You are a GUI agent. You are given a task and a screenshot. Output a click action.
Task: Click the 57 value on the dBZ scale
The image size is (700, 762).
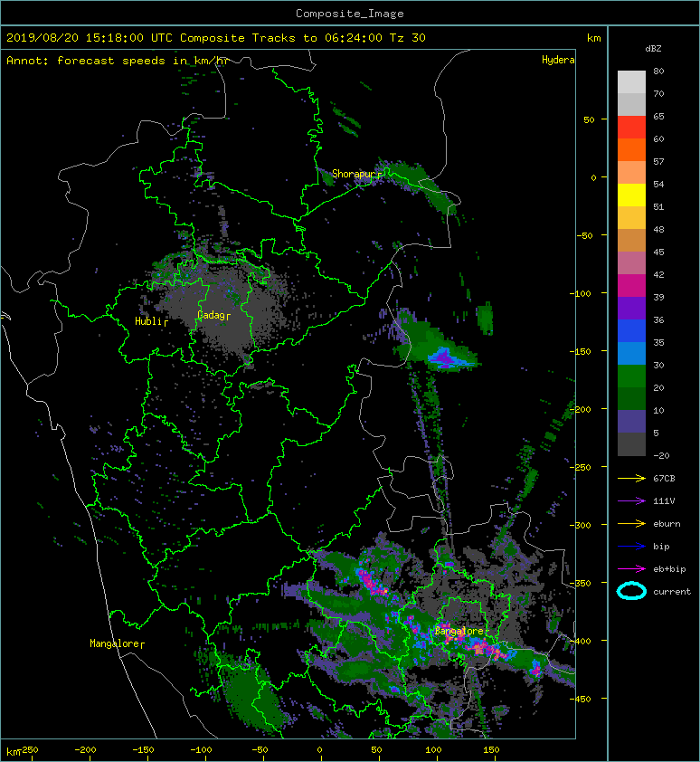(658, 161)
